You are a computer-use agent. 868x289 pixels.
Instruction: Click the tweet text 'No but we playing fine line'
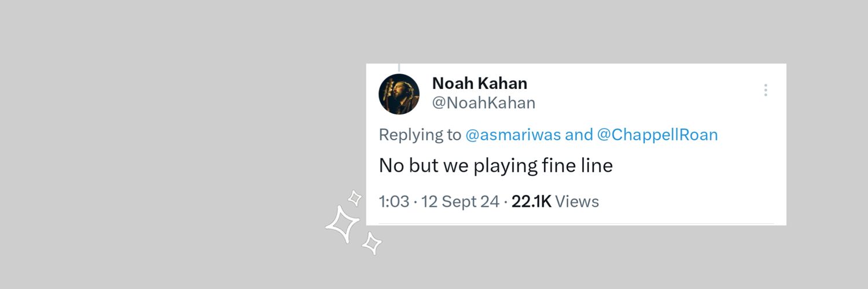pyautogui.click(x=496, y=166)
